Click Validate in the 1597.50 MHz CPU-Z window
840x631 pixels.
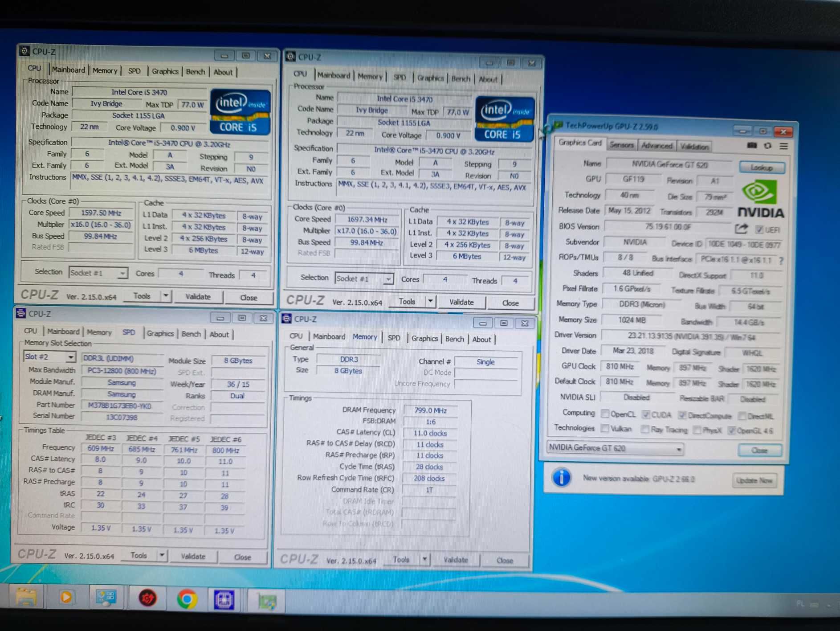click(198, 296)
